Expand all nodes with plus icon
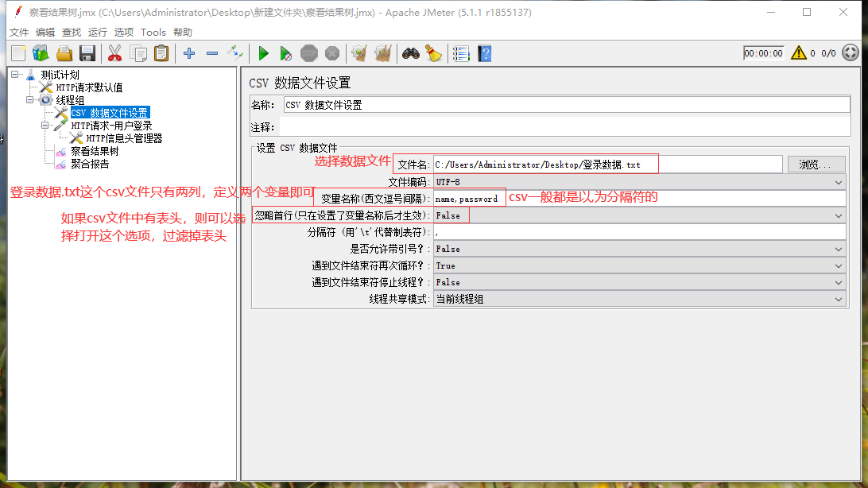Image resolution: width=868 pixels, height=488 pixels. (189, 54)
